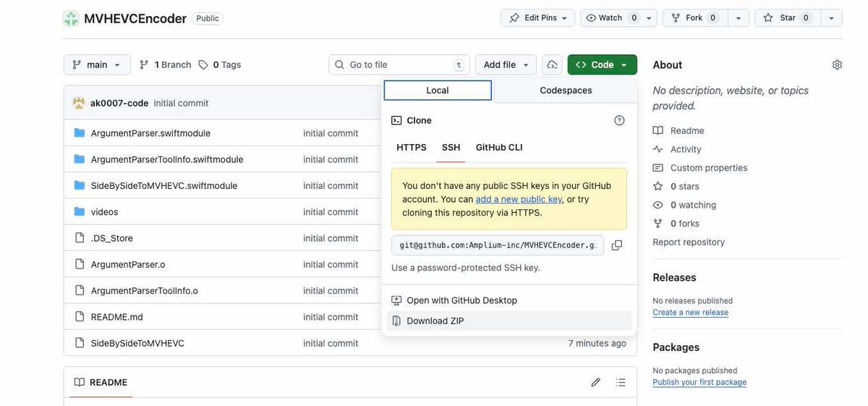Open the videos folder
The height and width of the screenshot is (406, 868).
[104, 212]
